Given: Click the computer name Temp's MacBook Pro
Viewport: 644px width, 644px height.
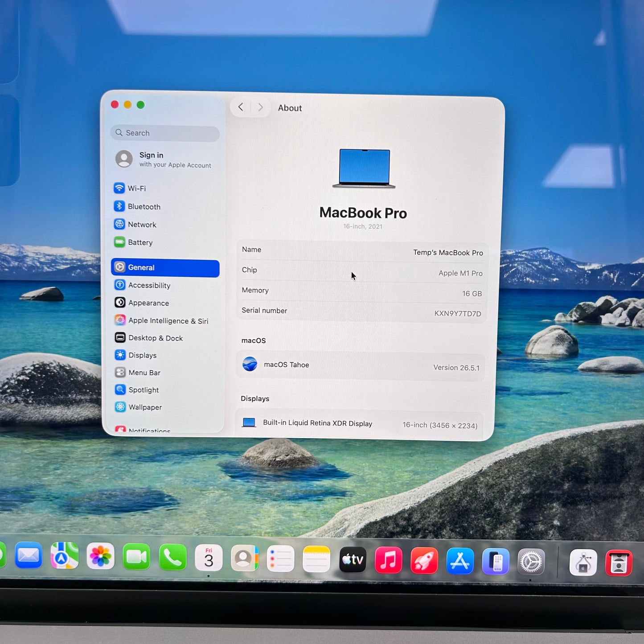Looking at the screenshot, I should coord(448,253).
